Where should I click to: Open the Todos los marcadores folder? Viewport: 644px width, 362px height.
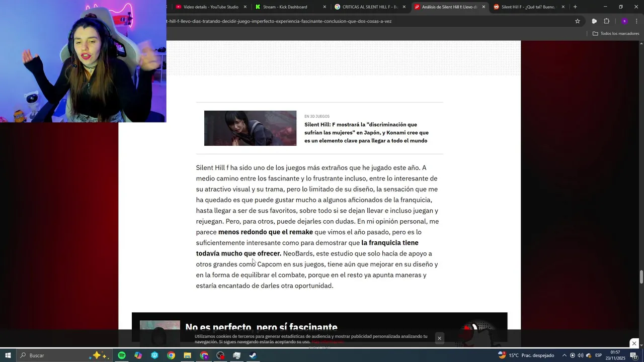pyautogui.click(x=616, y=34)
